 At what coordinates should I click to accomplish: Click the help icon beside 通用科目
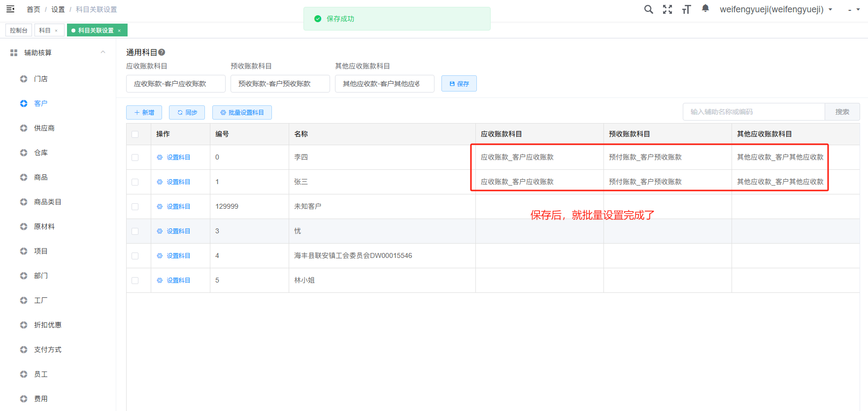click(x=162, y=52)
